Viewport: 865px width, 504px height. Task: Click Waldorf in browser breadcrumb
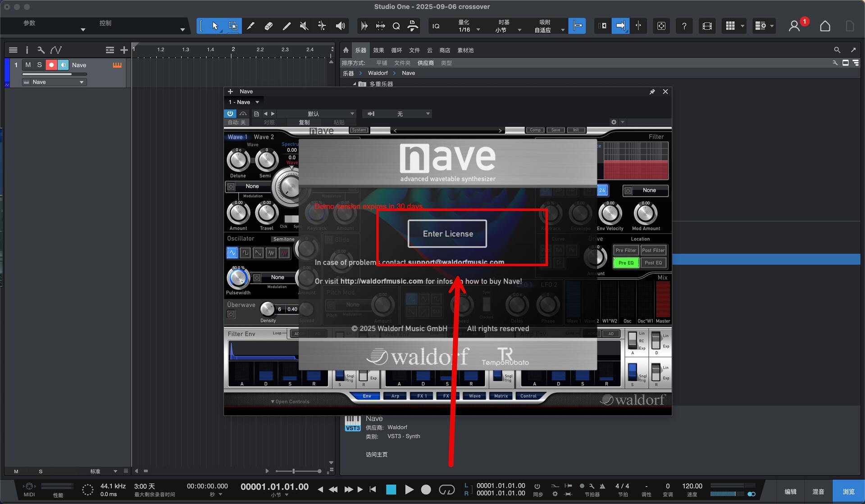point(378,73)
